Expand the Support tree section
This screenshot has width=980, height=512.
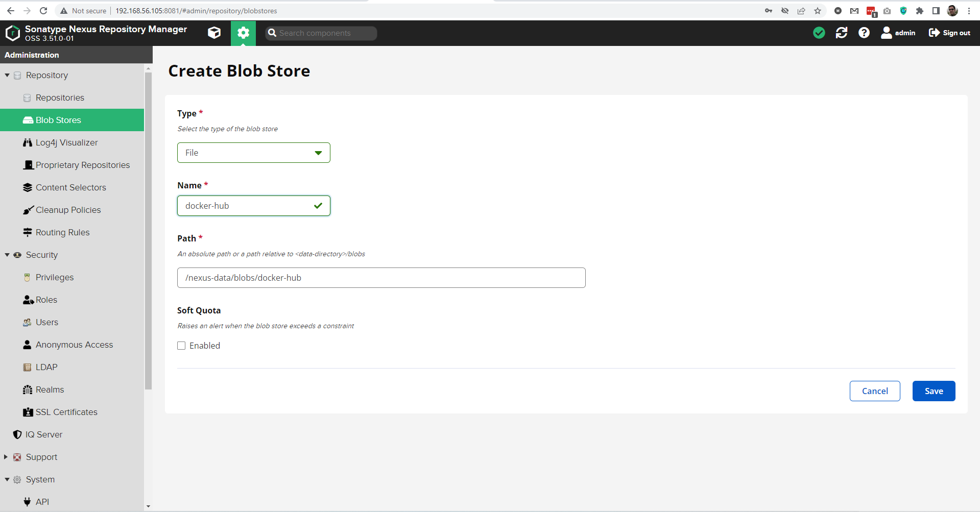point(6,457)
